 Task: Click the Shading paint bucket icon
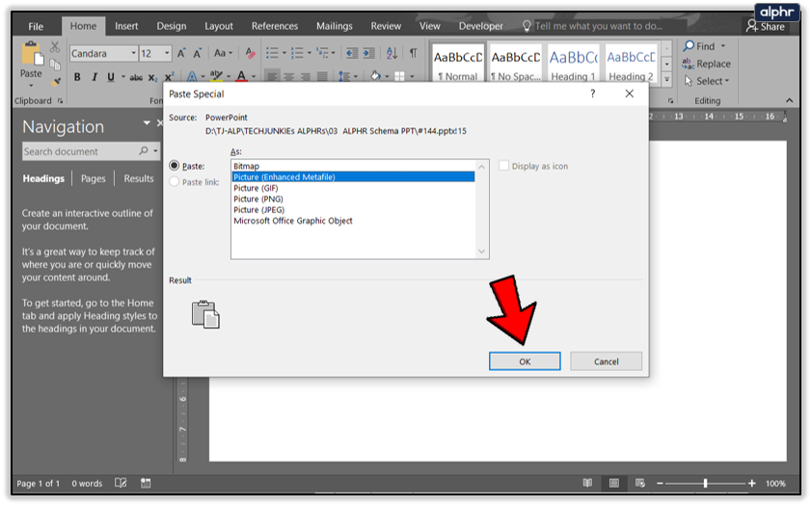(x=375, y=76)
